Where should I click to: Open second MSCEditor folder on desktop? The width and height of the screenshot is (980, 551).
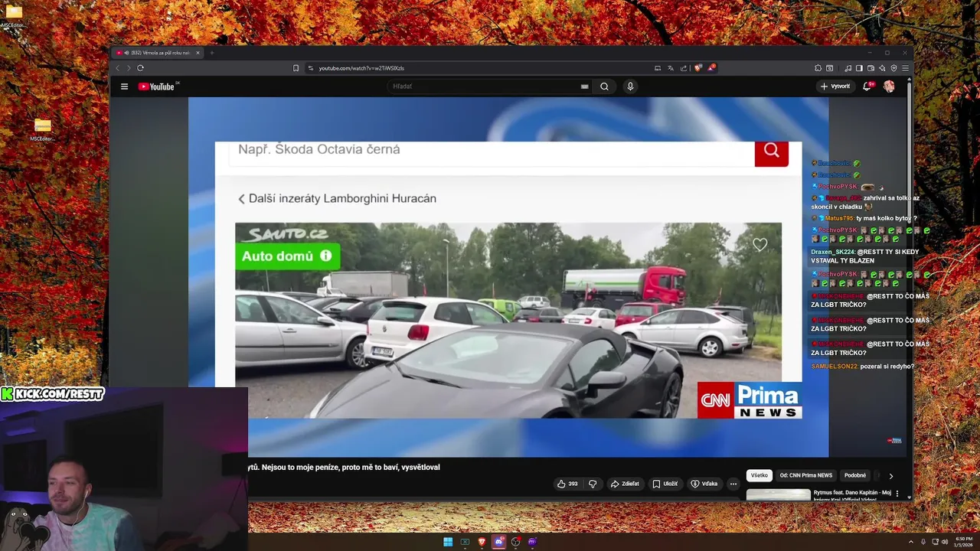[42, 130]
